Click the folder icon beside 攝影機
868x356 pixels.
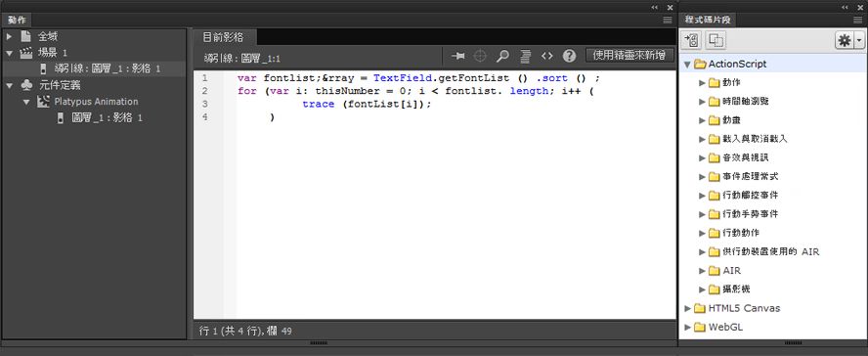[715, 289]
